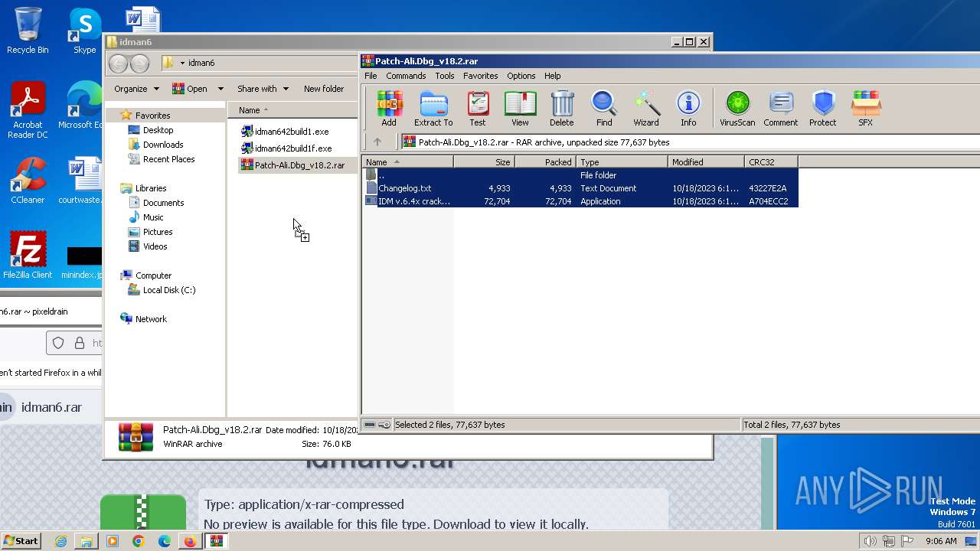Sort by CRC32 column
Screen dimensions: 980x551
(771, 161)
